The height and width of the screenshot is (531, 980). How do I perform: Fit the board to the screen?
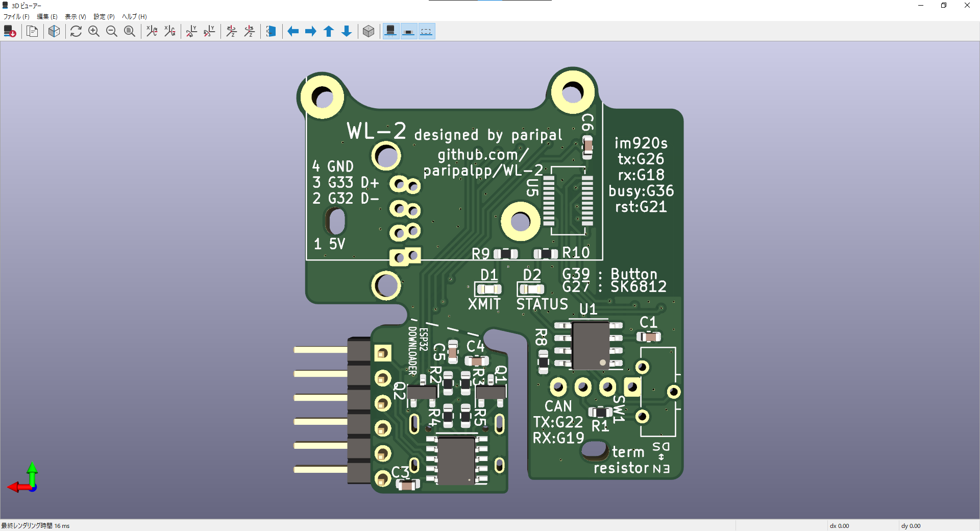[x=130, y=31]
